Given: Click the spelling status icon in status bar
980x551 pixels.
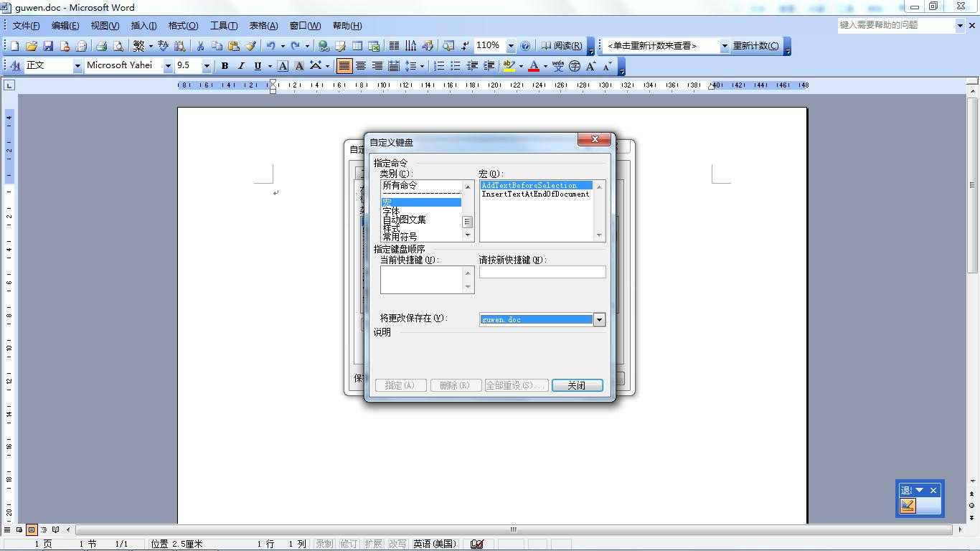Looking at the screenshot, I should click(477, 544).
